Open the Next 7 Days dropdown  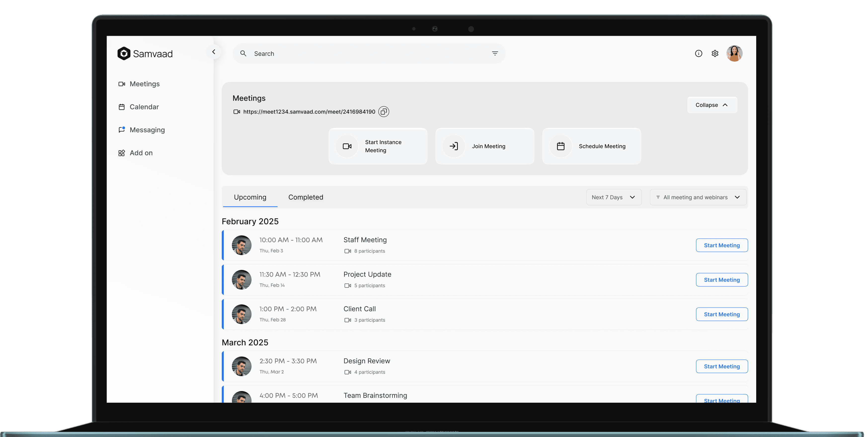613,198
